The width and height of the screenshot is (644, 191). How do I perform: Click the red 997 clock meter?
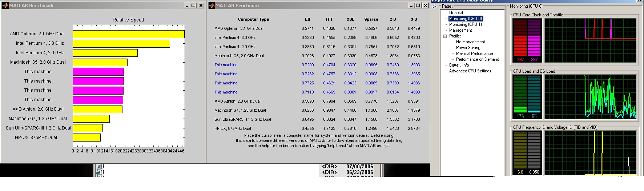click(x=520, y=40)
